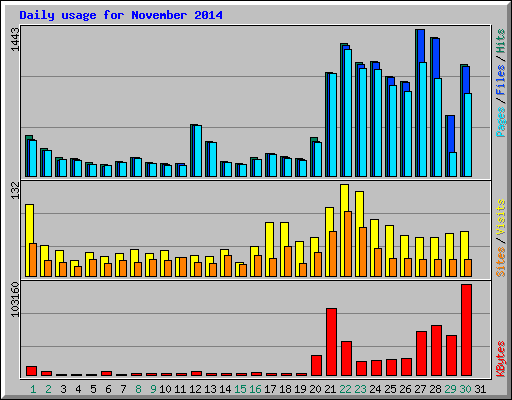The image size is (512, 400).
Task: Click the 132 middle chart scale label
Action: click(15, 191)
